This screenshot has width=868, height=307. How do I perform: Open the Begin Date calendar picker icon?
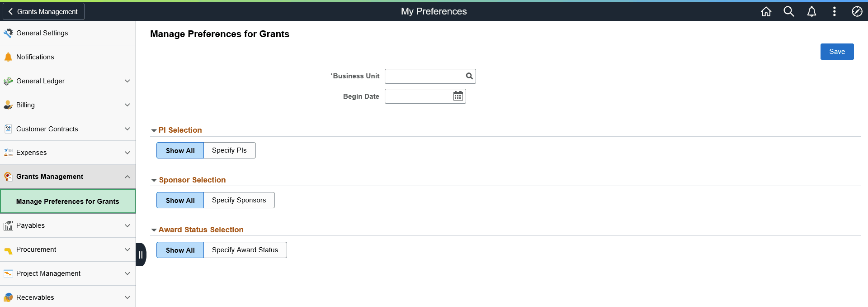click(458, 96)
